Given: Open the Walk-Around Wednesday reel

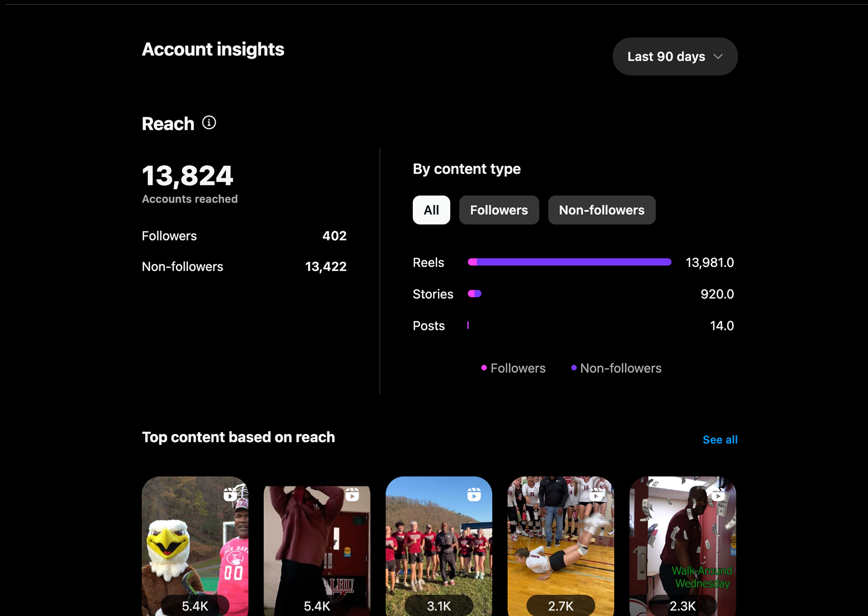Looking at the screenshot, I should [683, 546].
